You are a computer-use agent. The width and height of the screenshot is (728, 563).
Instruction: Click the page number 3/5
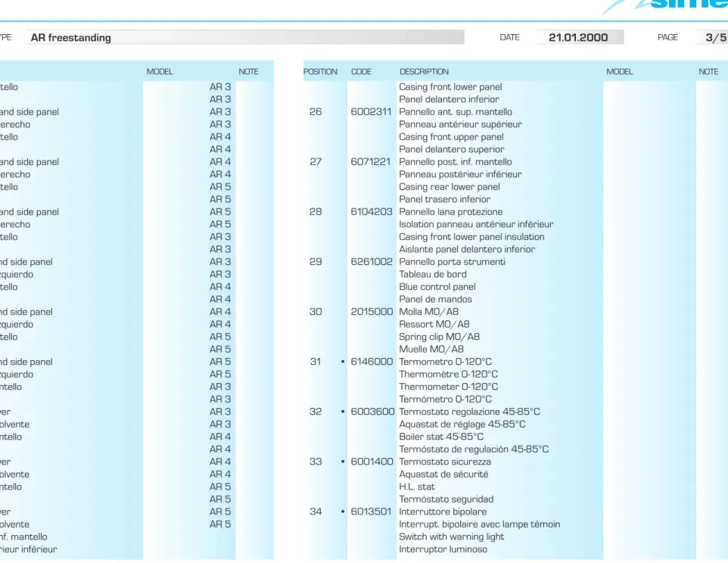pyautogui.click(x=715, y=38)
